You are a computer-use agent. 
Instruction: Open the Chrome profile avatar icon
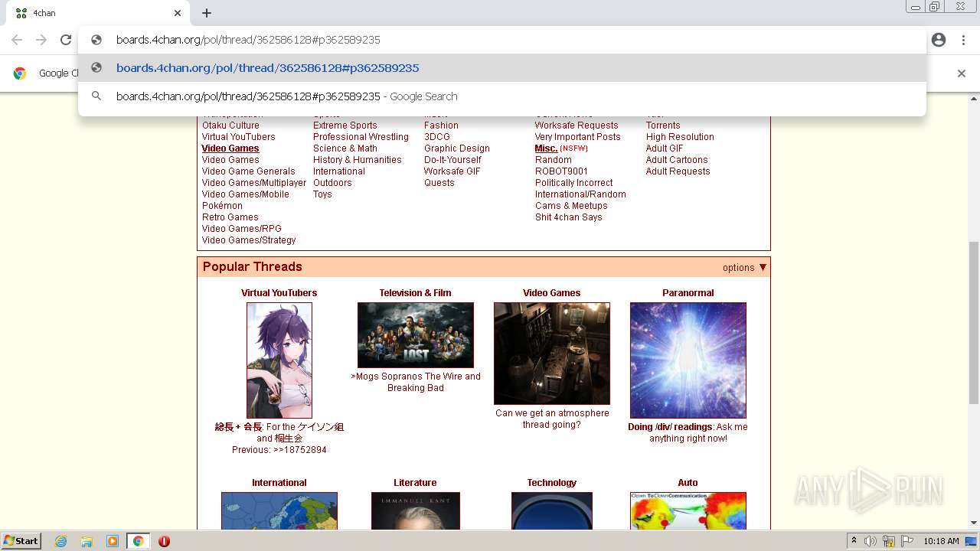(939, 40)
